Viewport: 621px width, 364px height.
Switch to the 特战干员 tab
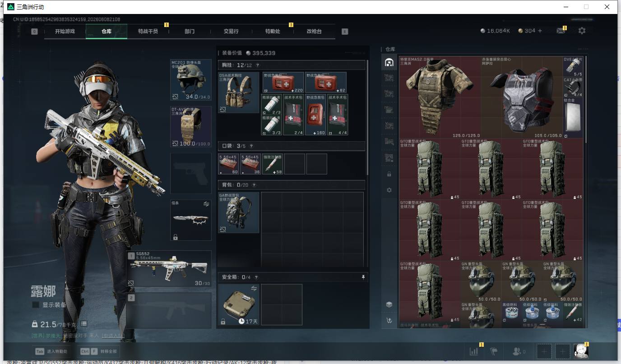coord(148,32)
